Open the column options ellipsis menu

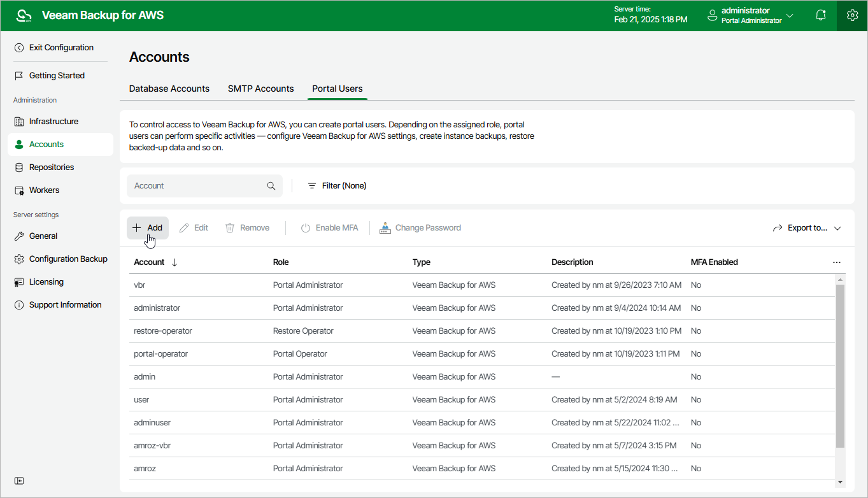click(x=836, y=262)
